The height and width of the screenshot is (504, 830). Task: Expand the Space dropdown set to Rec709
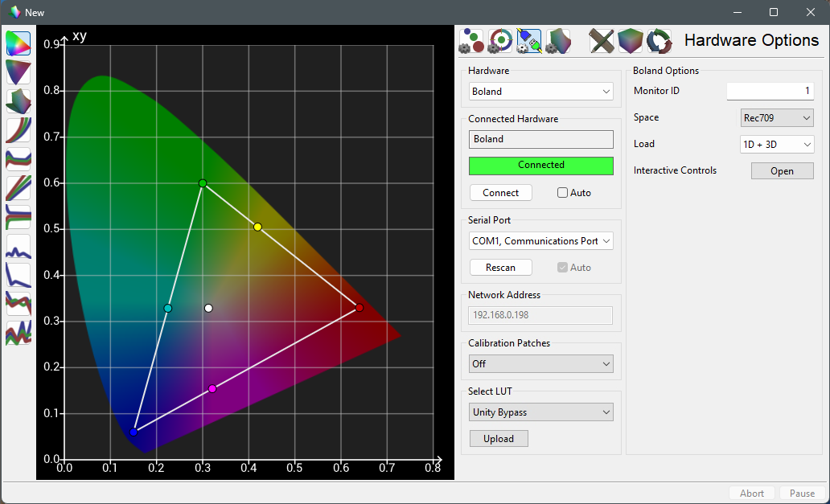click(776, 118)
